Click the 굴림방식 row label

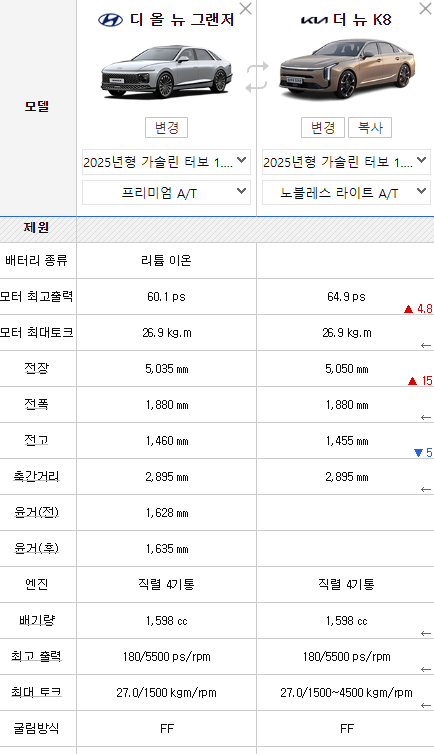tap(37, 728)
